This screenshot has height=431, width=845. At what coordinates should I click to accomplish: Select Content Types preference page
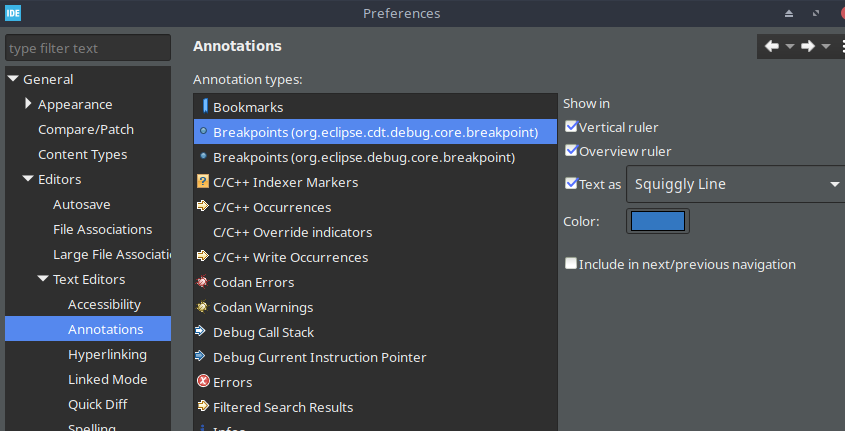82,155
